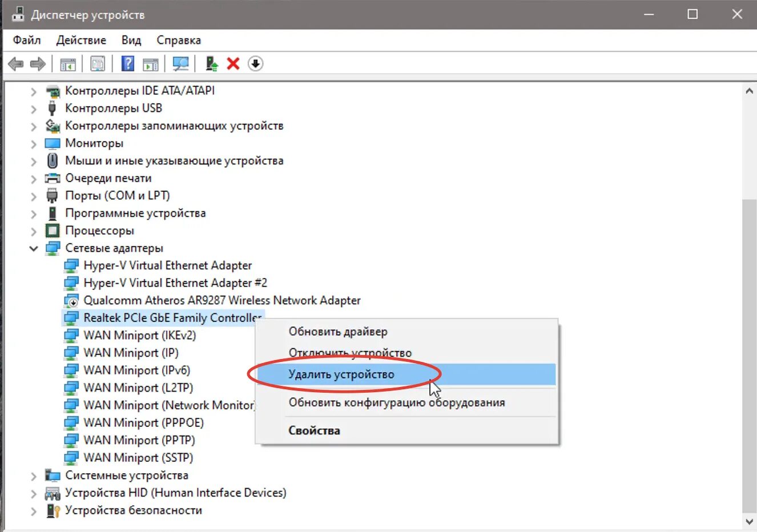
Task: Choose Обновить конфигурацию оборудования
Action: click(406, 402)
